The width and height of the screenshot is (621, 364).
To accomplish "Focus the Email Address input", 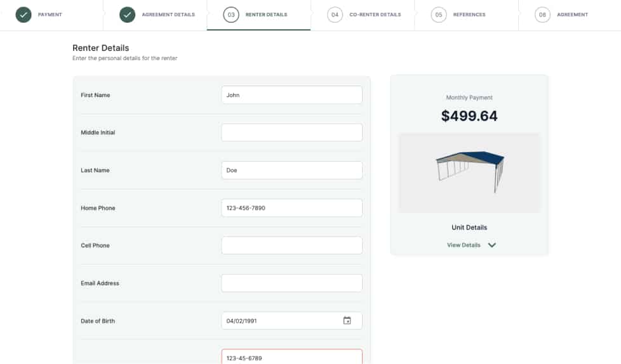I will tap(292, 283).
